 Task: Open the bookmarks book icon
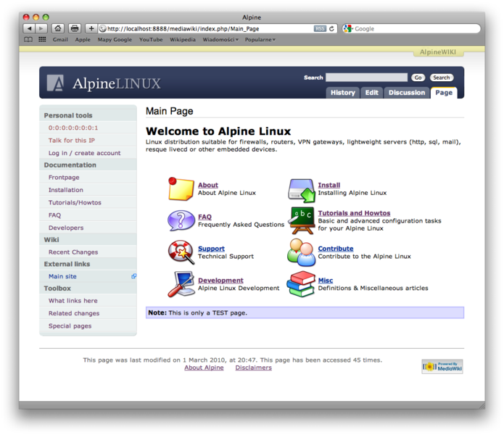[28, 40]
